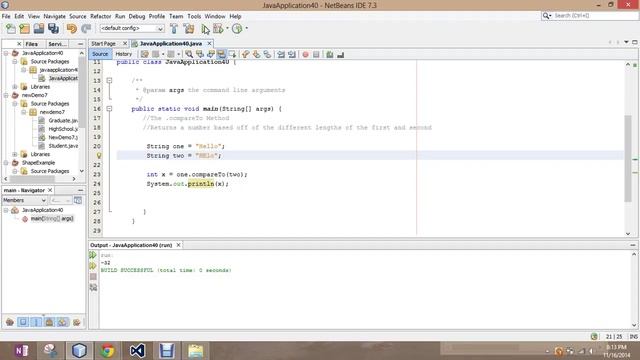Click the Comment code icon

click(329, 54)
